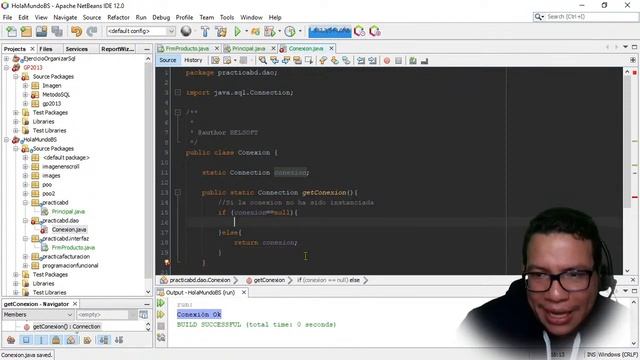Re-run the output with top green arrows icon
This screenshot has width=640, height=360.
tap(161, 303)
